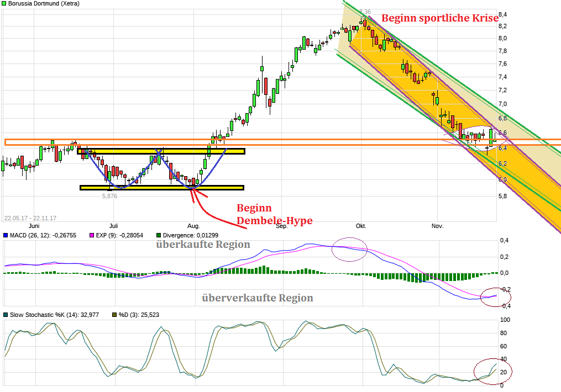Click the 'Aug.' month label
The height and width of the screenshot is (392, 561).
pos(193,226)
